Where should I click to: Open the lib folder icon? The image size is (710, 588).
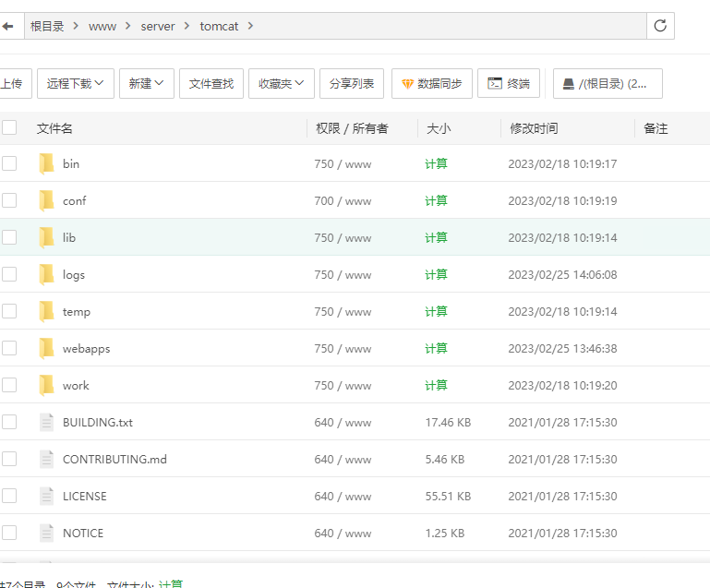tap(47, 237)
